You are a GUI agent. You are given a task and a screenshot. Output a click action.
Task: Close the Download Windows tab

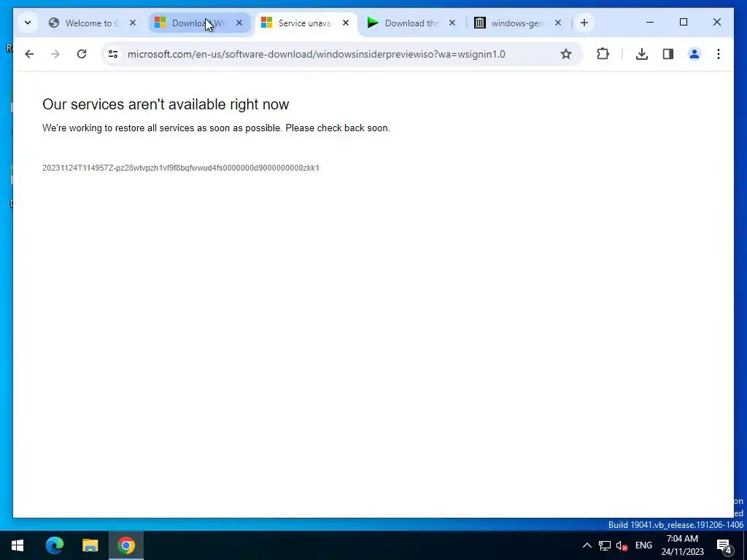click(x=239, y=23)
